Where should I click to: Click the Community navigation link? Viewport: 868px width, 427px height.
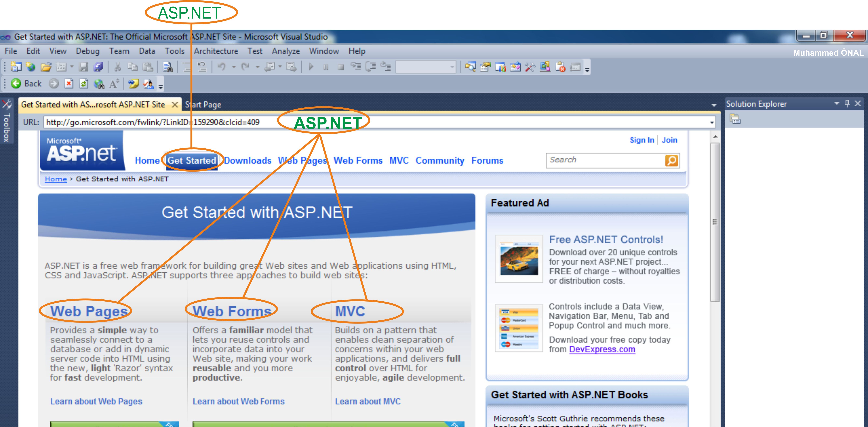point(440,160)
